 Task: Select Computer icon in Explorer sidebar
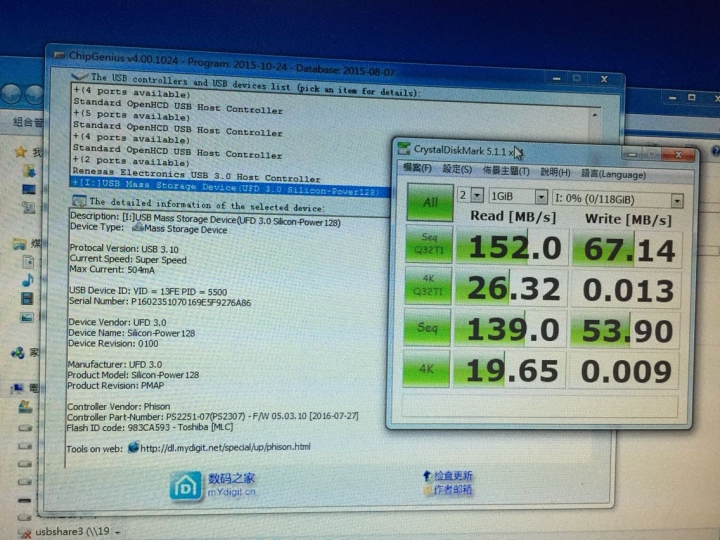click(17, 389)
